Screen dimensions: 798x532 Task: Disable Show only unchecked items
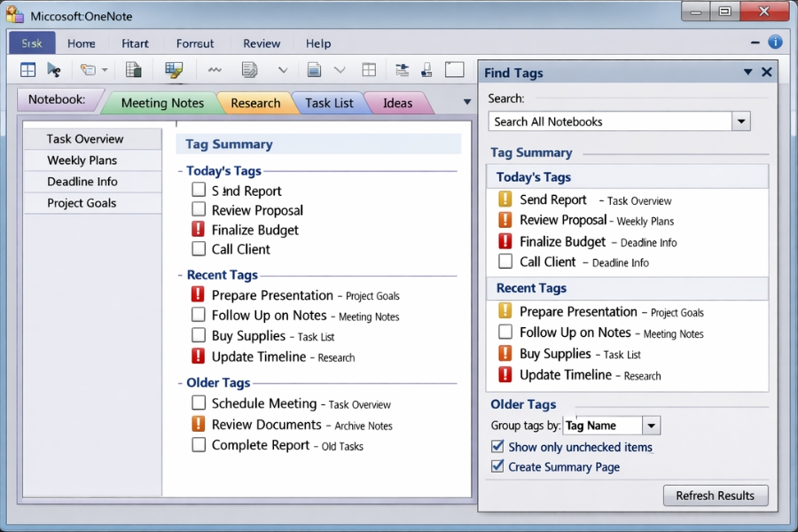(497, 447)
